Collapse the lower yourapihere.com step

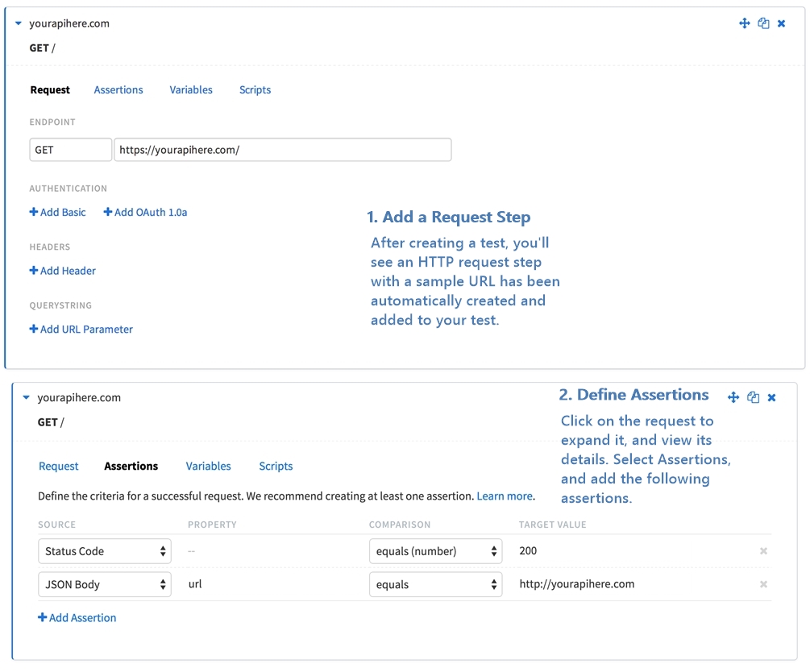27,397
